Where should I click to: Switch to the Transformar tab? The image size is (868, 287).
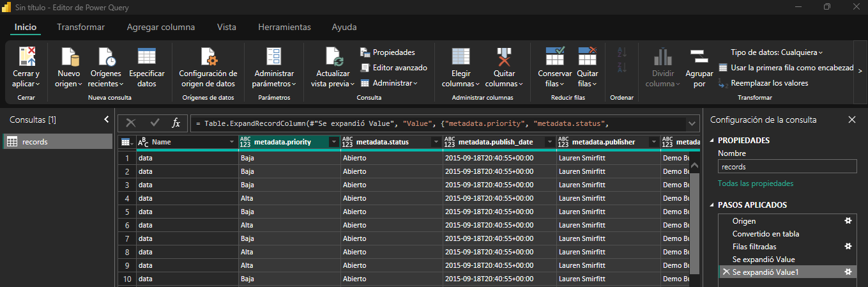coord(80,27)
